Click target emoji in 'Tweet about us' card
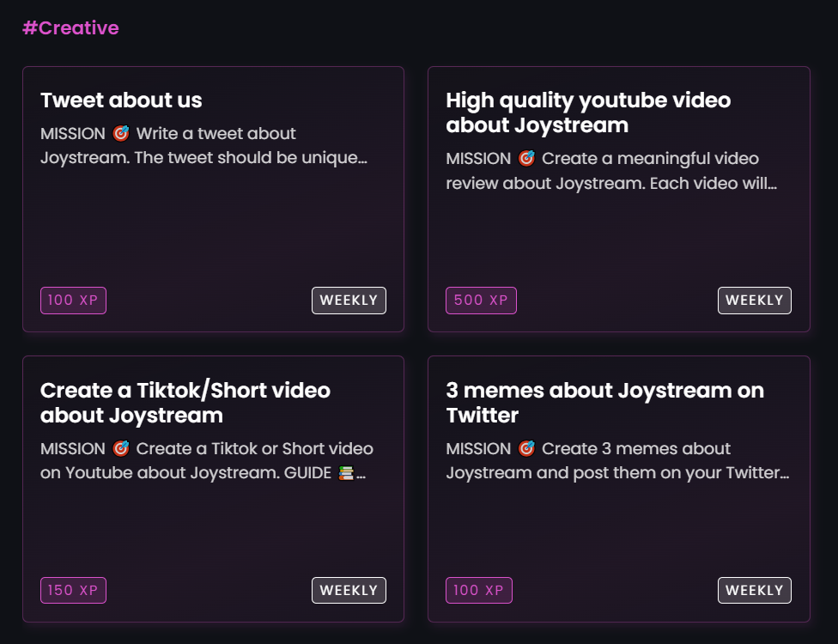The width and height of the screenshot is (838, 644). coord(121,133)
